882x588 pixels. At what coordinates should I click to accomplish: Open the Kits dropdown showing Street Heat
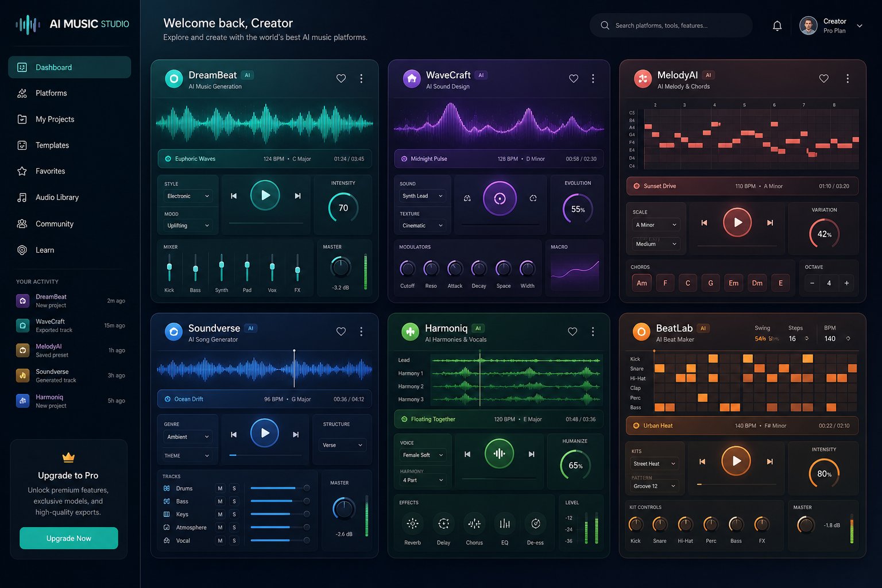point(655,463)
